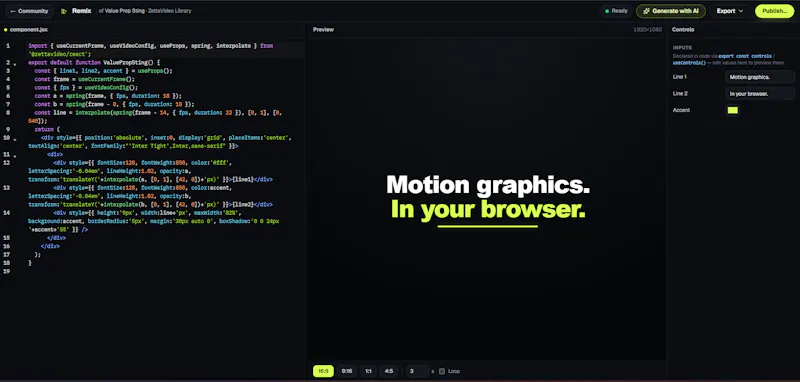Click the Controls panel header
This screenshot has height=382, width=800.
click(683, 30)
